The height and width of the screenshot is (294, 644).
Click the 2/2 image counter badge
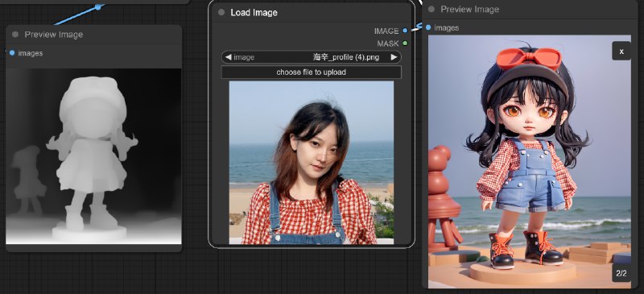pos(621,273)
